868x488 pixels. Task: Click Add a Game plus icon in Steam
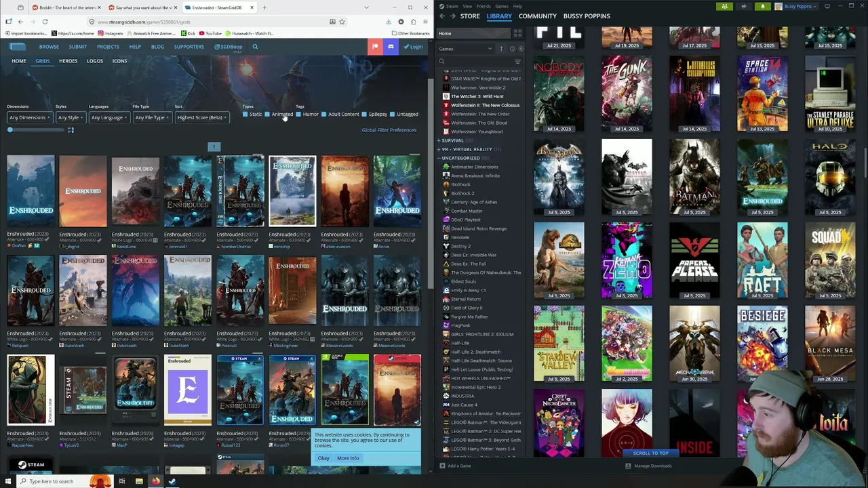point(441,466)
